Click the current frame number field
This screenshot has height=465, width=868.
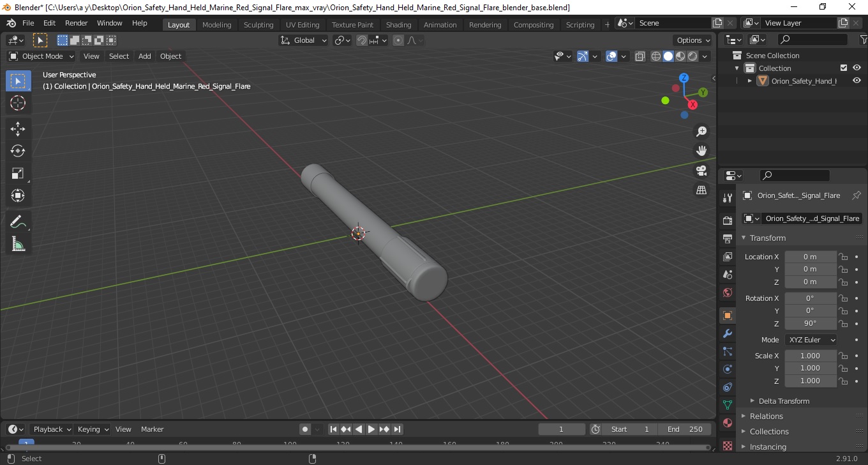point(562,429)
